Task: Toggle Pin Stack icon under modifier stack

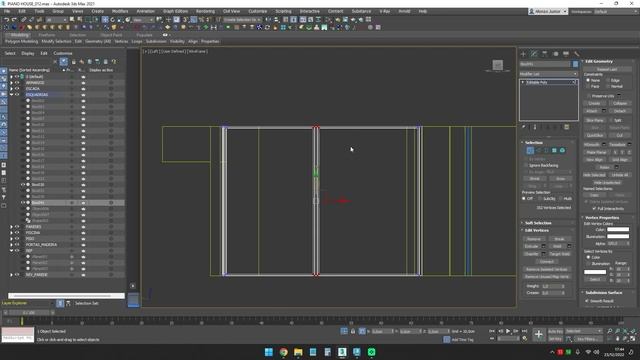Action: 524,127
